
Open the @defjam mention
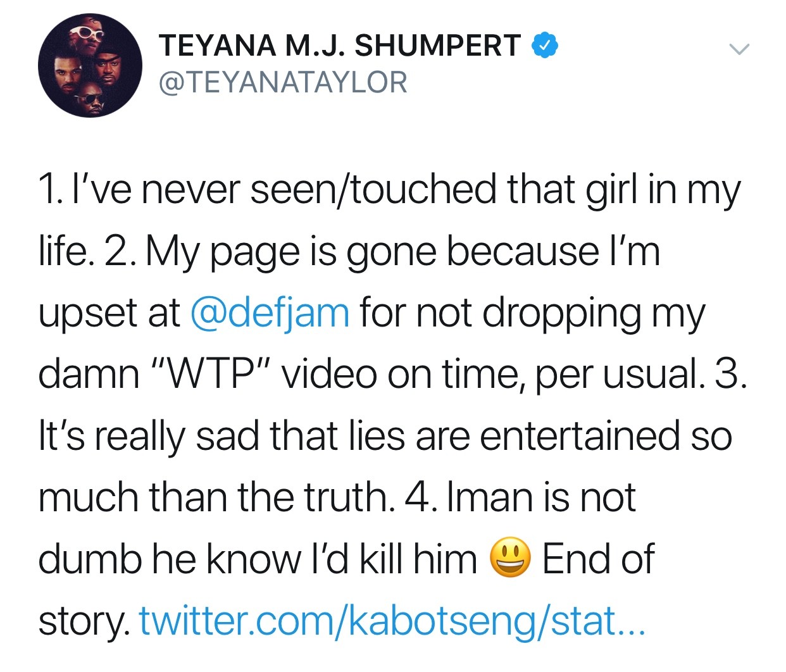(x=270, y=313)
